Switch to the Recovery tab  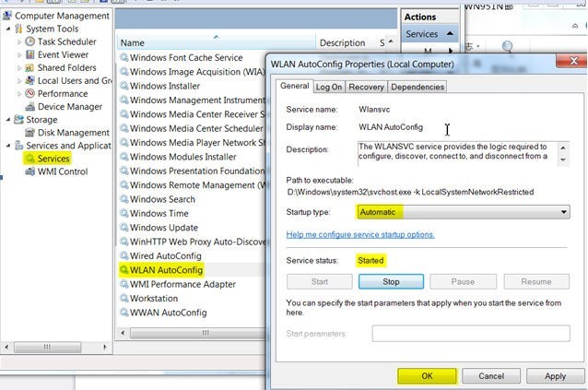click(366, 87)
